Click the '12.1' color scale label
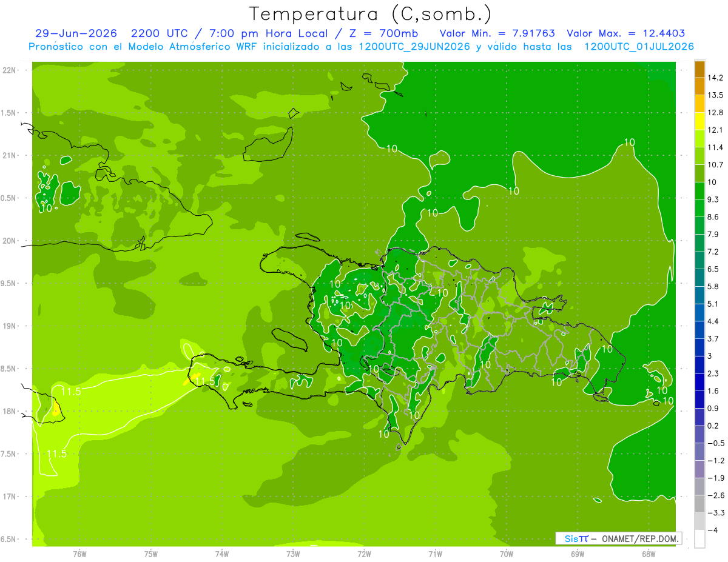Screen dimensions: 728x562 [x=715, y=130]
